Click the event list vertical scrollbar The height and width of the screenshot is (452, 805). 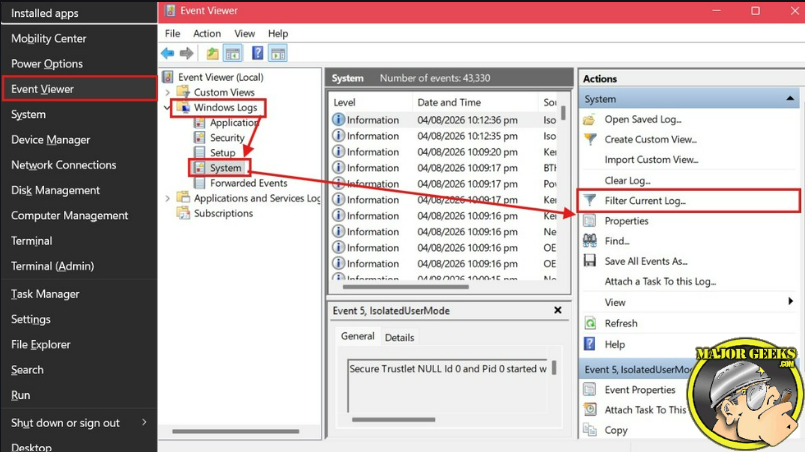pyautogui.click(x=563, y=113)
